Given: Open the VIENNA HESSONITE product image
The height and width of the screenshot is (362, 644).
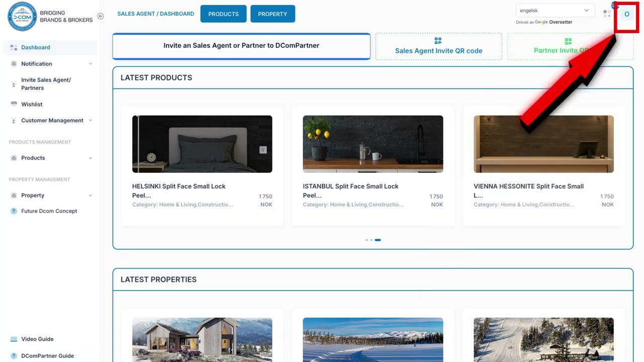Looking at the screenshot, I should pyautogui.click(x=544, y=144).
